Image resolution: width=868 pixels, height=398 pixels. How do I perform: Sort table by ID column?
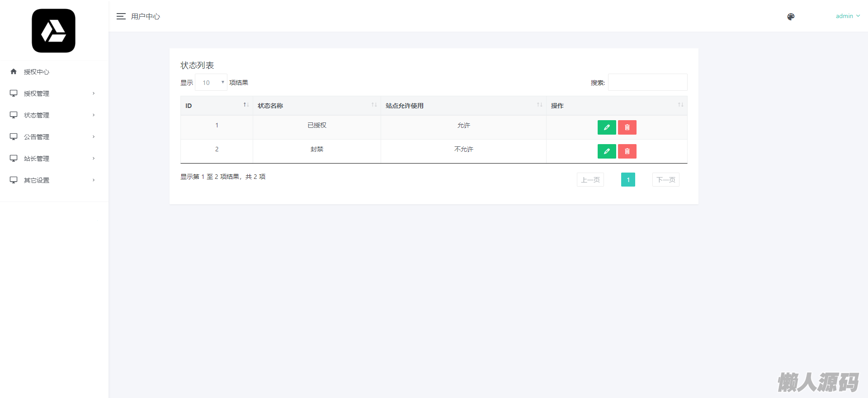point(216,106)
